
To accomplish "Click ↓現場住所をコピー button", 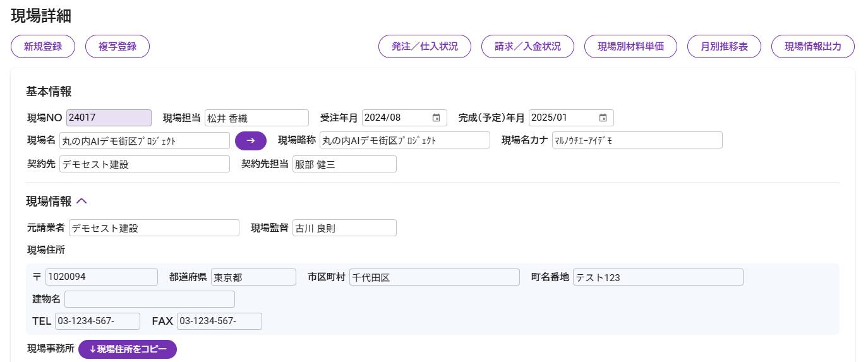I will click(128, 349).
